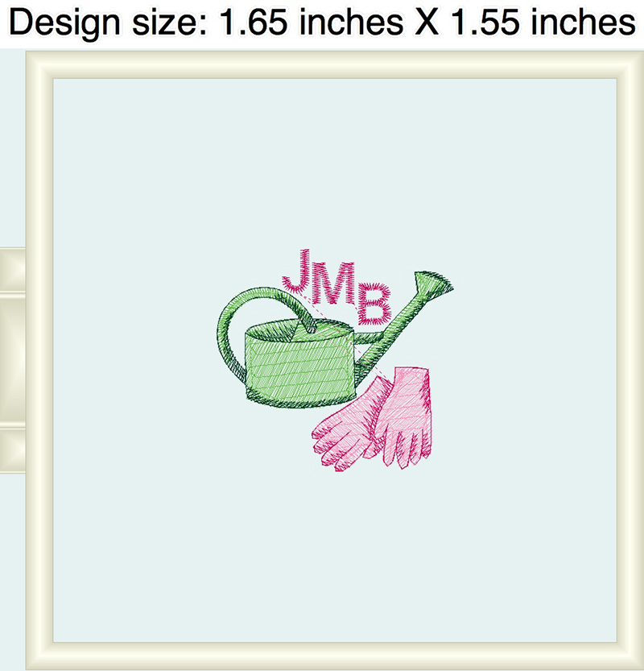Select the watering can spout sprinkler head
644x671 pixels.
pyautogui.click(x=433, y=283)
